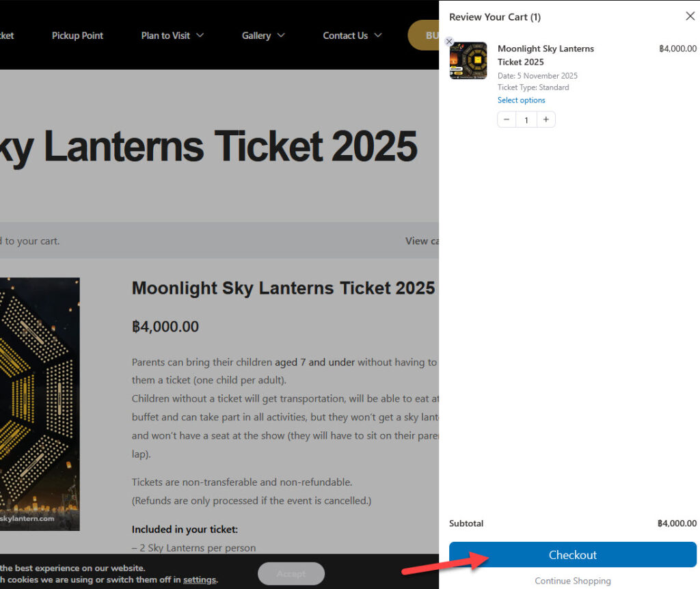The image size is (700, 589).
Task: Click Continue Shopping link
Action: (573, 581)
